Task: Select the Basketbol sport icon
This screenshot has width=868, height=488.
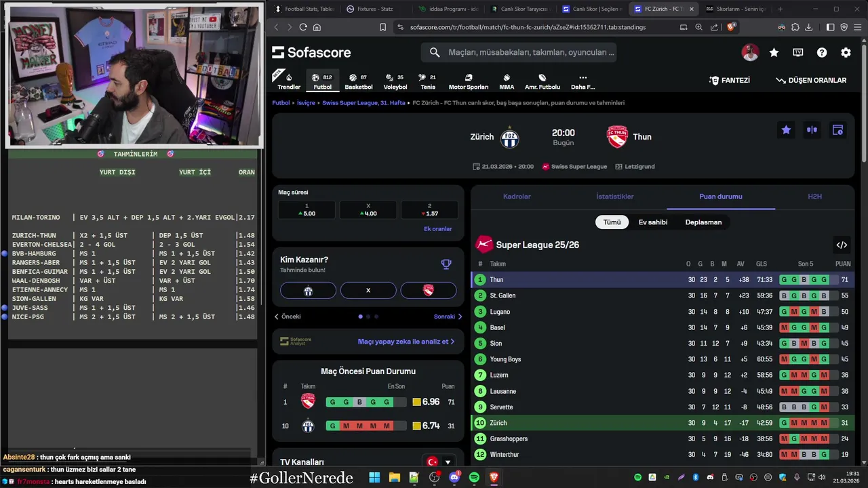Action: pos(359,81)
